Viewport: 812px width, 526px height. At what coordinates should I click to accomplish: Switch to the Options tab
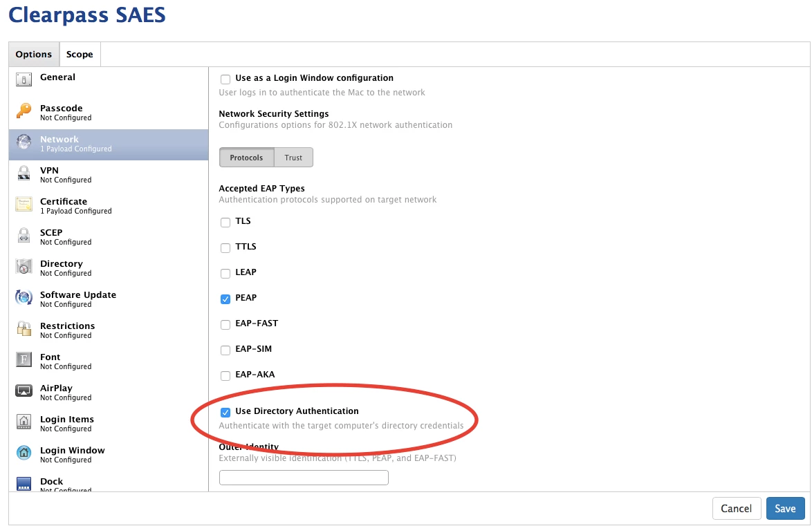pos(34,55)
